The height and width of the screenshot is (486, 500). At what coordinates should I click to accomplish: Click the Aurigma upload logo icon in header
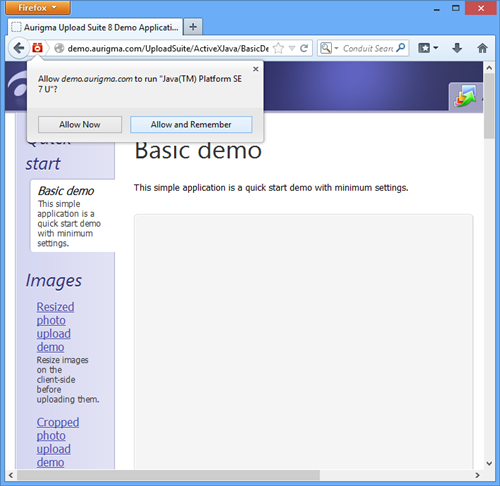(x=466, y=96)
